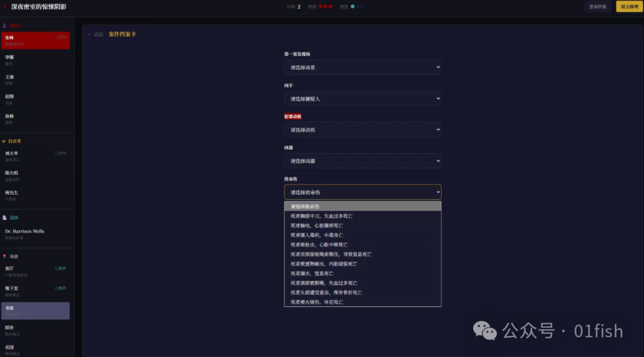644x357 pixels.
Task: Select witness 刘大爷 in the sidebar
Action: pyautogui.click(x=35, y=156)
